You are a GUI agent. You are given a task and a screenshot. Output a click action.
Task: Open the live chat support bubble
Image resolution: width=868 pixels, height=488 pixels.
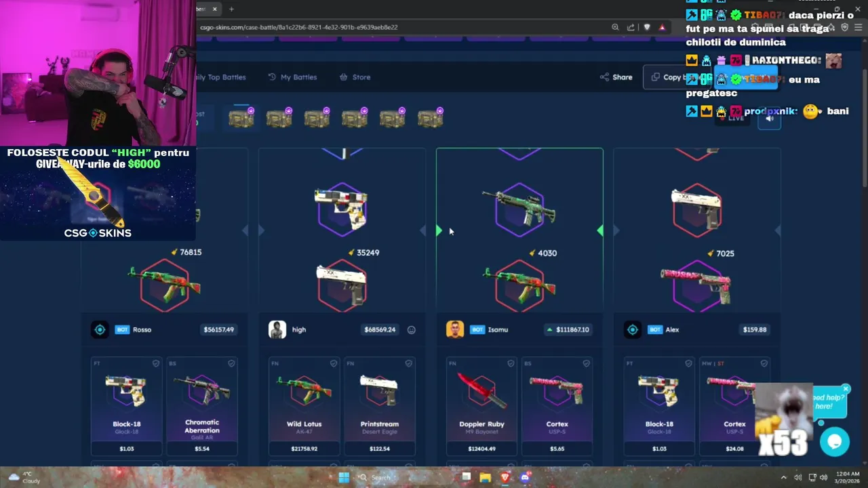point(835,442)
